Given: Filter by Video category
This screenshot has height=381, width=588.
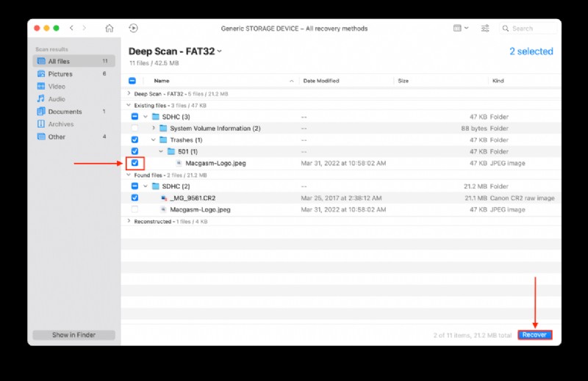Looking at the screenshot, I should pyautogui.click(x=74, y=86).
